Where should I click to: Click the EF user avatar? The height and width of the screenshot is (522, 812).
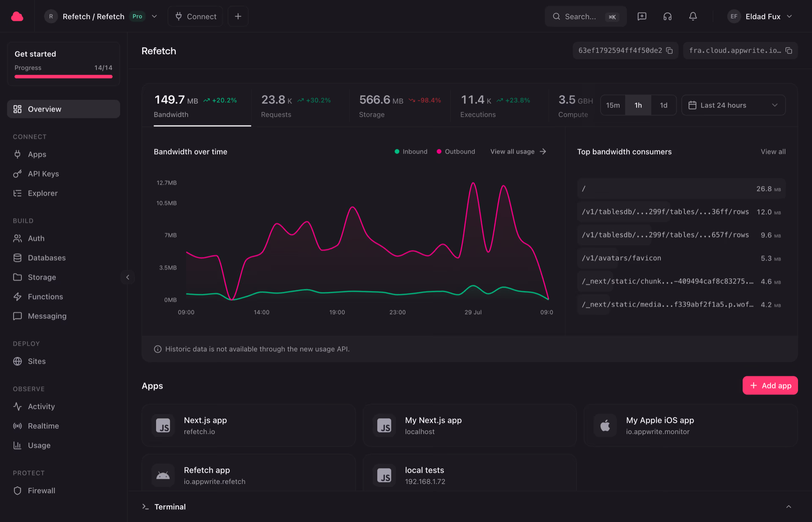734,16
